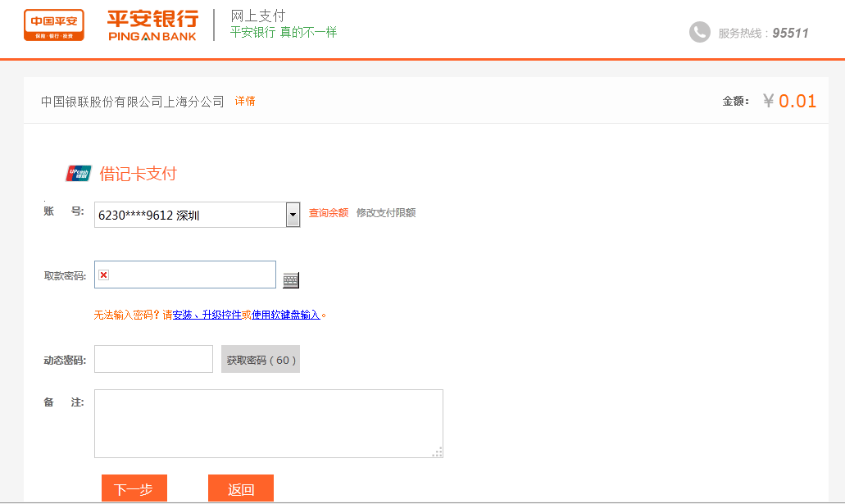Click into the 备注 text area
Viewport: 845px width, 504px height.
coord(268,424)
